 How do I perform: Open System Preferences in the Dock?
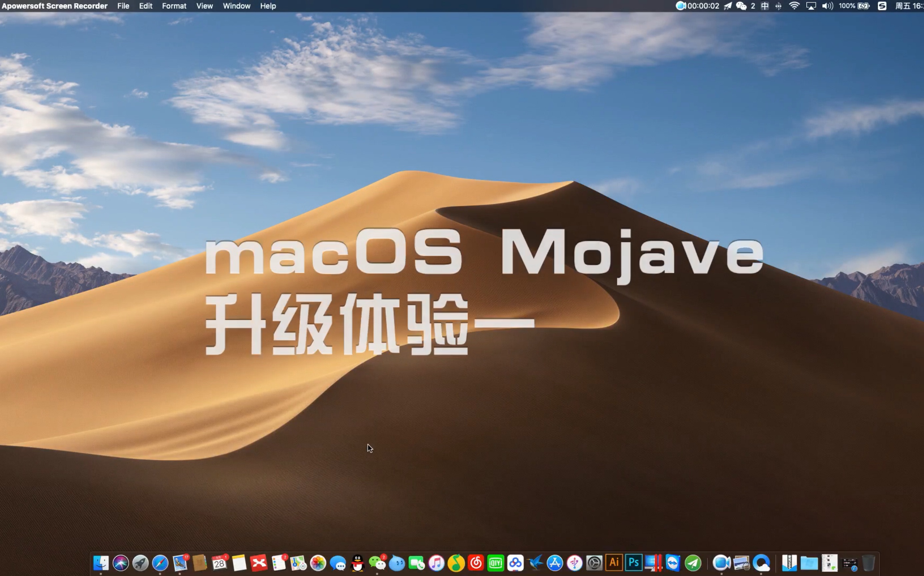594,563
